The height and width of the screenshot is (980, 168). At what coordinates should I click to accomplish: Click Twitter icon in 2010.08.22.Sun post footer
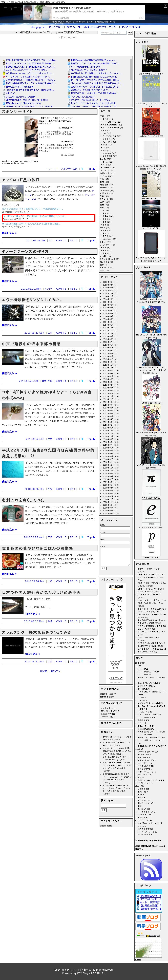point(82,662)
